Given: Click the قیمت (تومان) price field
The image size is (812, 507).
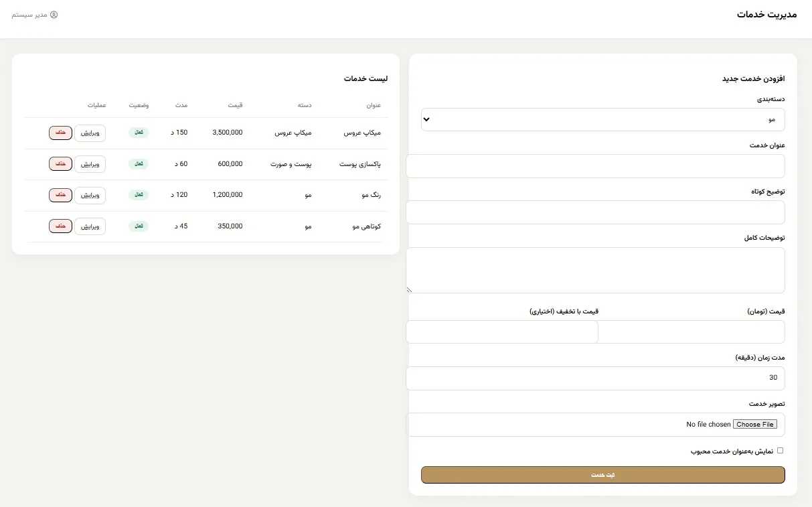Looking at the screenshot, I should pos(691,332).
